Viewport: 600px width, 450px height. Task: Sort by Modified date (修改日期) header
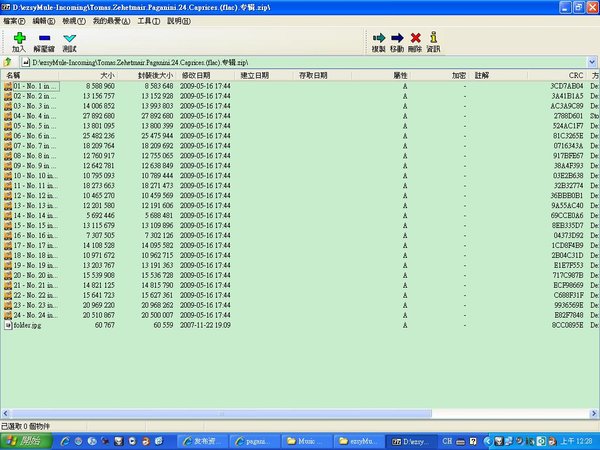[x=205, y=75]
